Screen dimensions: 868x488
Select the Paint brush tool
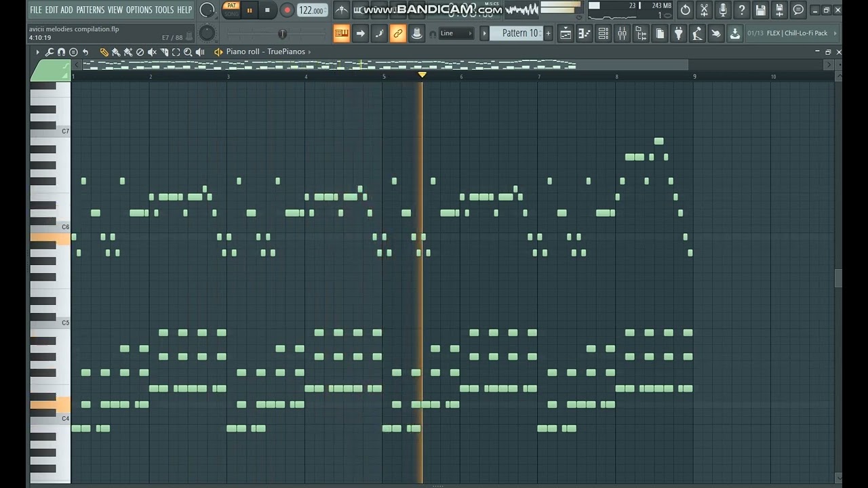point(116,52)
